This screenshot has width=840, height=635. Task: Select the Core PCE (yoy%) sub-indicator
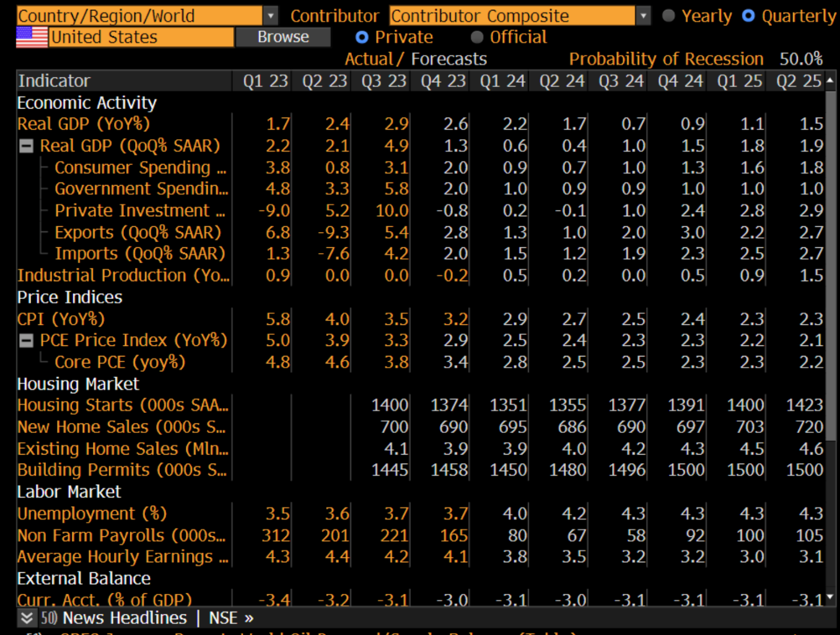[120, 362]
